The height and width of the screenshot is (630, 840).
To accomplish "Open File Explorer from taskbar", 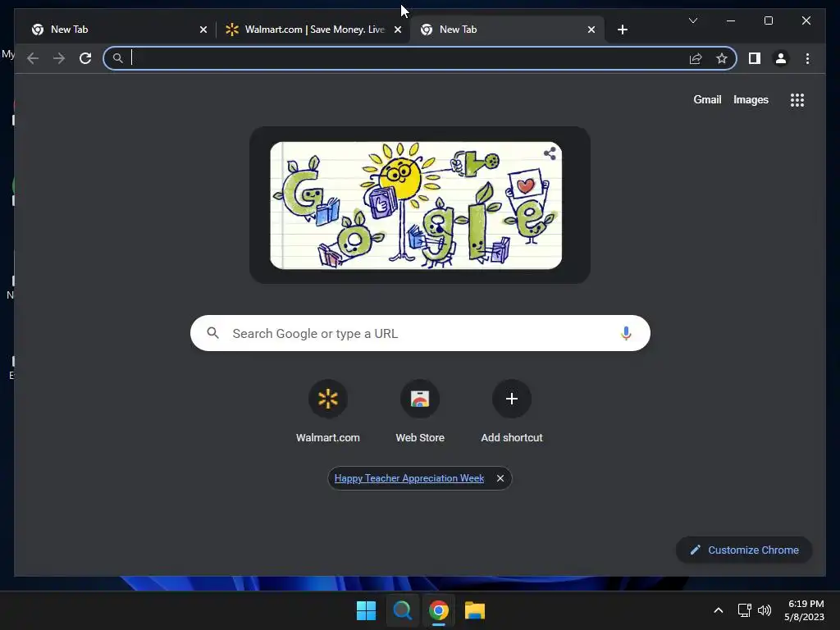I will tap(475, 610).
